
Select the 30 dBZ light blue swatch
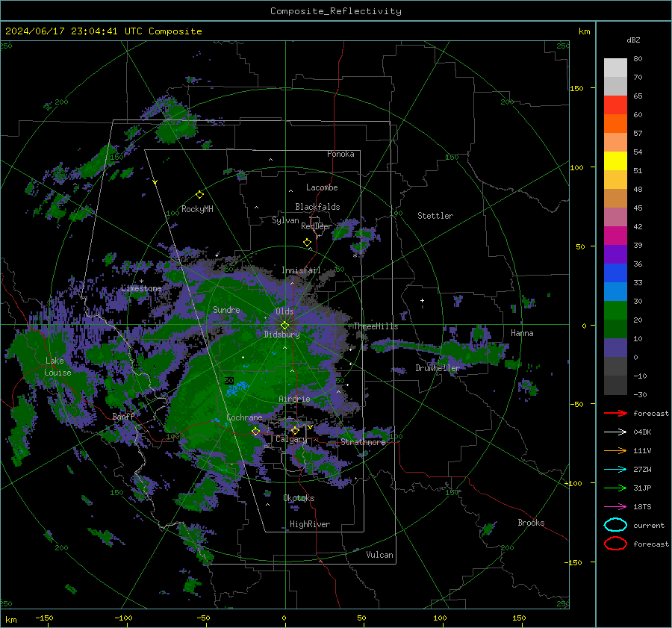[615, 291]
